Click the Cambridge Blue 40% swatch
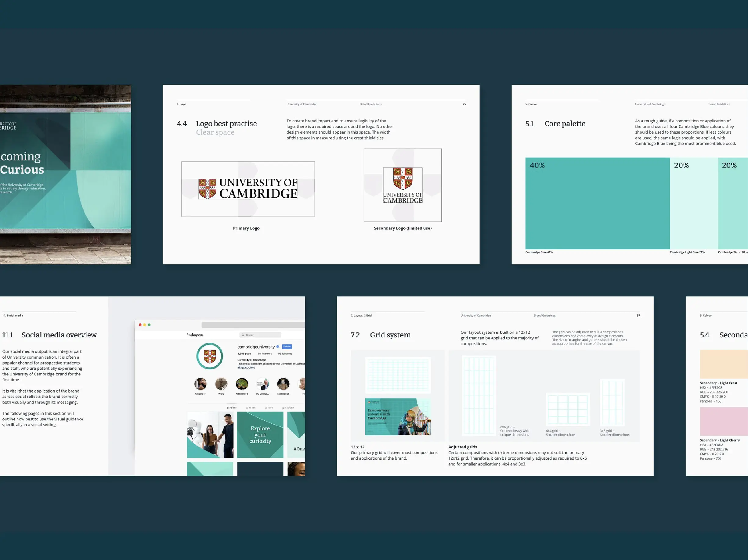Screen dimensions: 748x560 click(597, 203)
